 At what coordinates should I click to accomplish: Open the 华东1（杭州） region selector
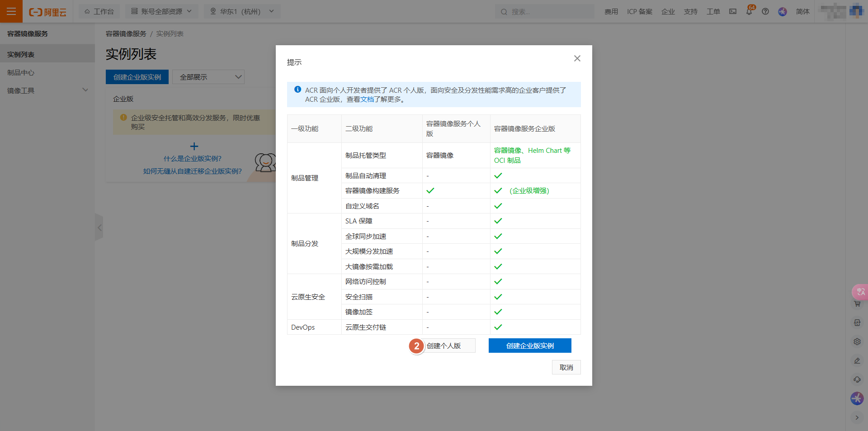pyautogui.click(x=242, y=11)
